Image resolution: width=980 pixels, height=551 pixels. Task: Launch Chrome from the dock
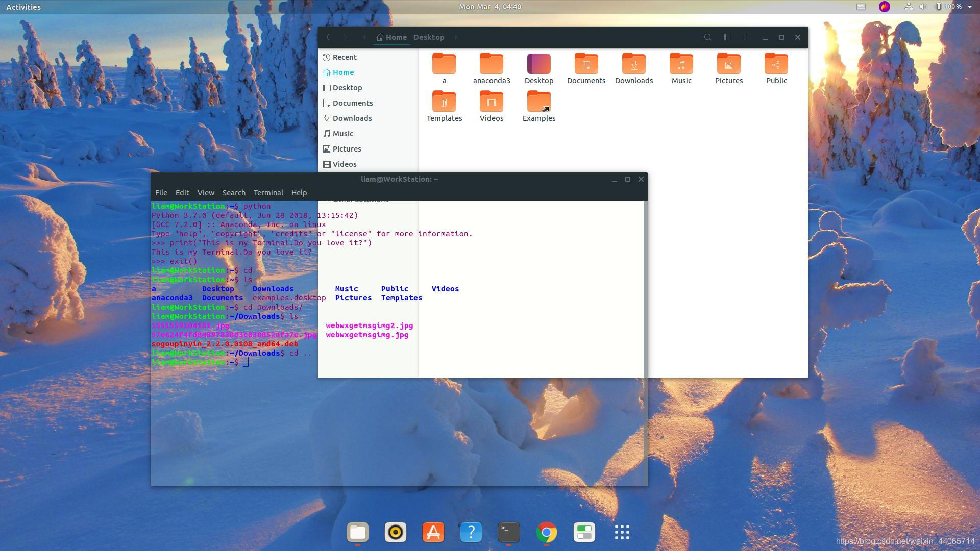547,532
